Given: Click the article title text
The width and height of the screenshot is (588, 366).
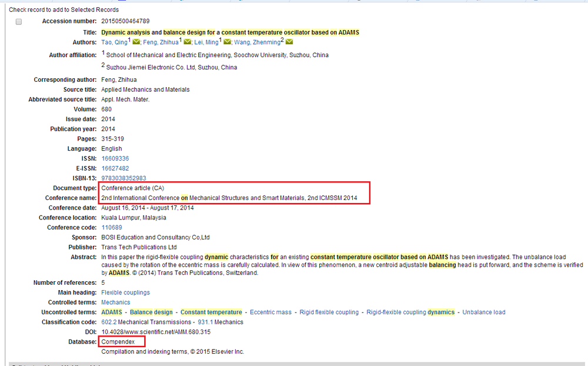Looking at the screenshot, I should coord(230,32).
